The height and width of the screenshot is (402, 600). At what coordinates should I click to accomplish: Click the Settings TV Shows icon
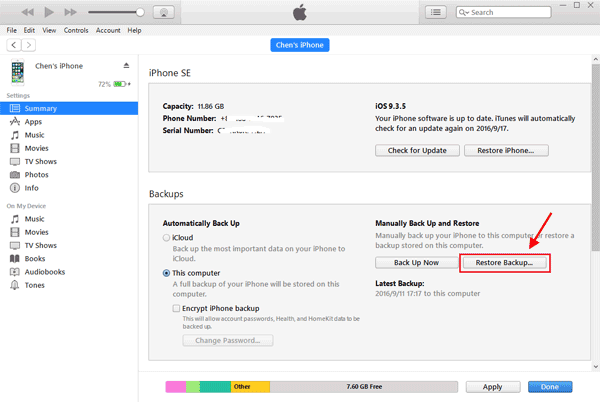pyautogui.click(x=15, y=161)
